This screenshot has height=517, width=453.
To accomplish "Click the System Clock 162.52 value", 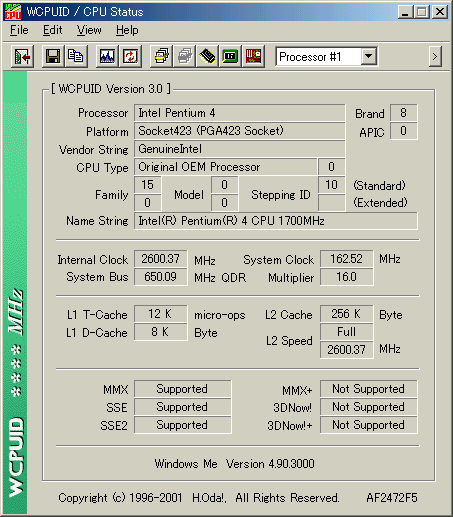I will 347,259.
